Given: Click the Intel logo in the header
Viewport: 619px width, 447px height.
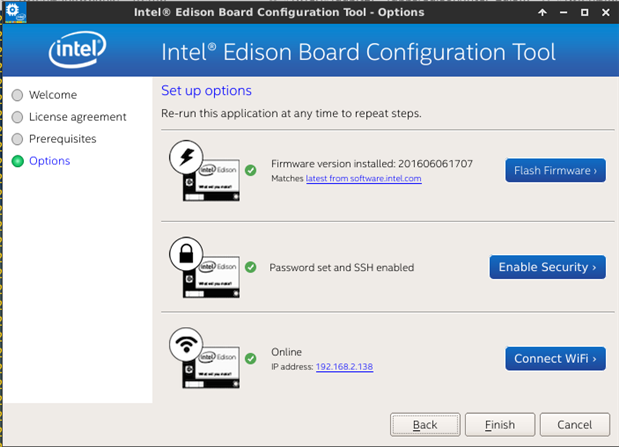Looking at the screenshot, I should tap(78, 50).
